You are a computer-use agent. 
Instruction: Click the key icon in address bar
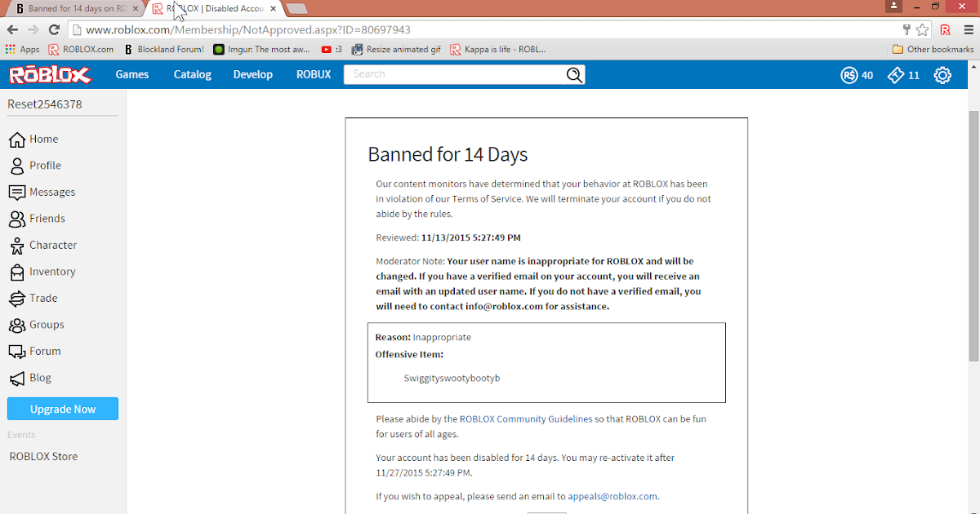906,29
